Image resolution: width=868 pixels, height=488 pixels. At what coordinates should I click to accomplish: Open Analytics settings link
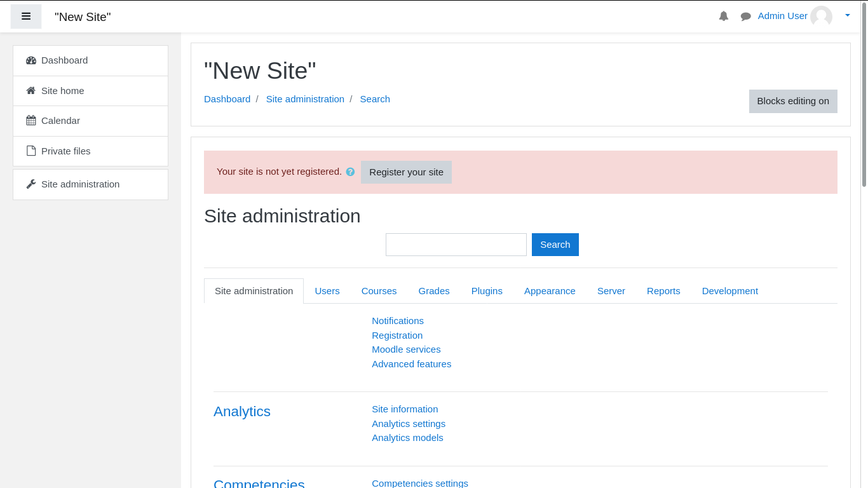pos(409,424)
